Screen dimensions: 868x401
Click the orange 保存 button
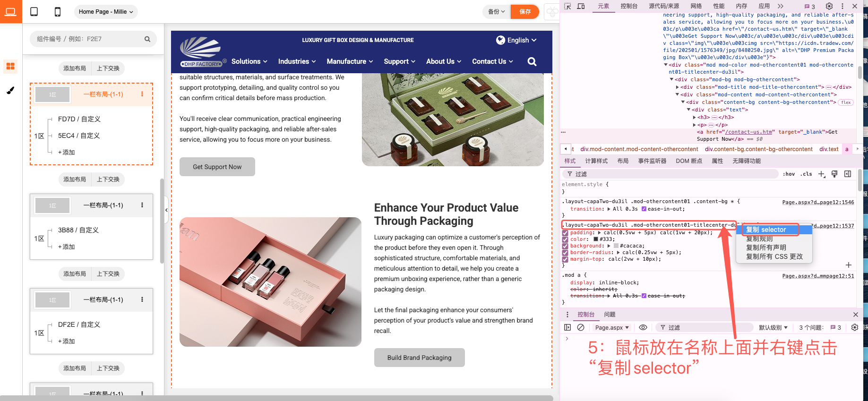pyautogui.click(x=525, y=12)
